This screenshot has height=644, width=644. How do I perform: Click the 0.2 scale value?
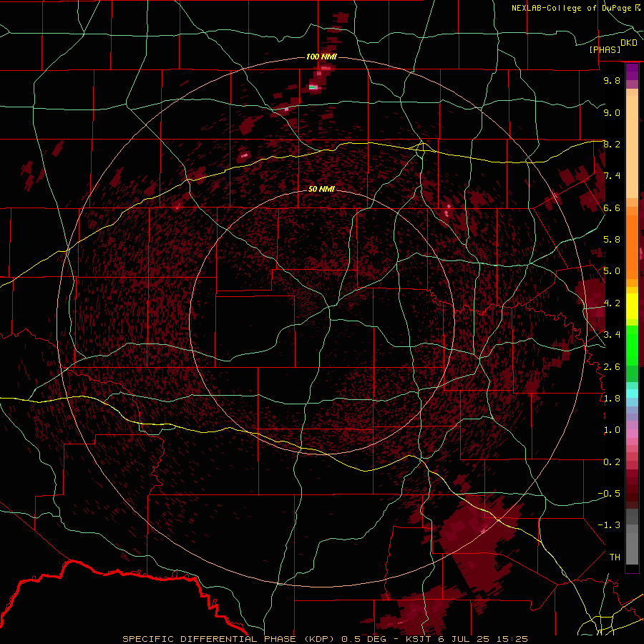[612, 462]
